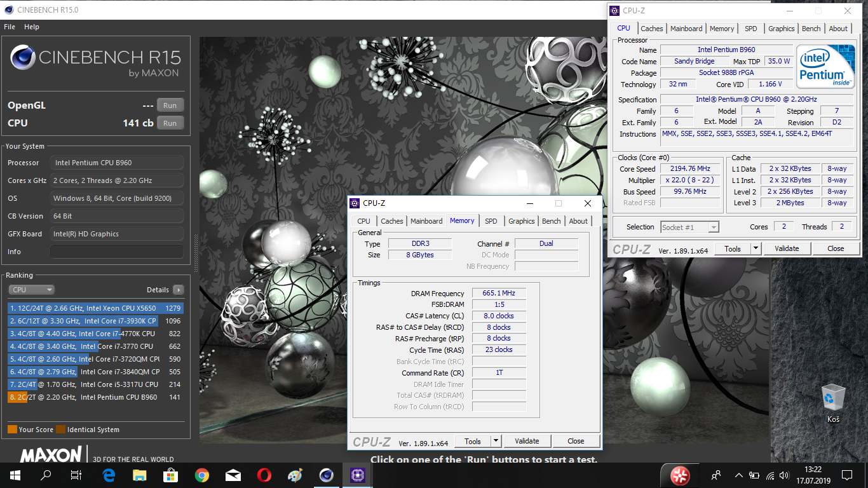This screenshot has height=488, width=868.
Task: Select Core i7-3770 ranking row
Action: pyautogui.click(x=96, y=346)
